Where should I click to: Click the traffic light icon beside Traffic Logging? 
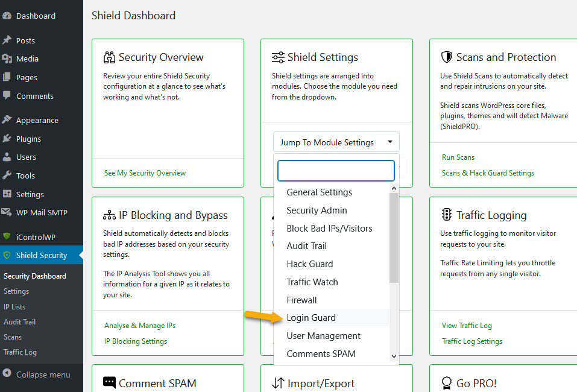pyautogui.click(x=447, y=215)
